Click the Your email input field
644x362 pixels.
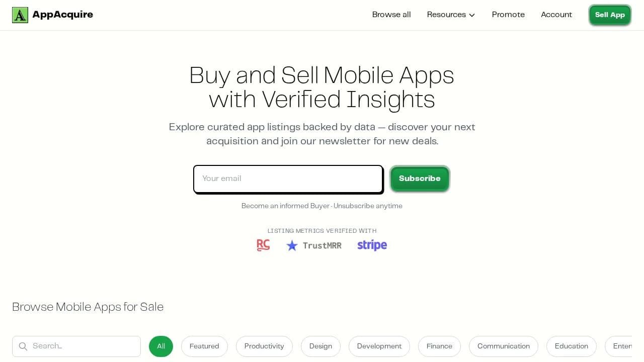tap(288, 178)
